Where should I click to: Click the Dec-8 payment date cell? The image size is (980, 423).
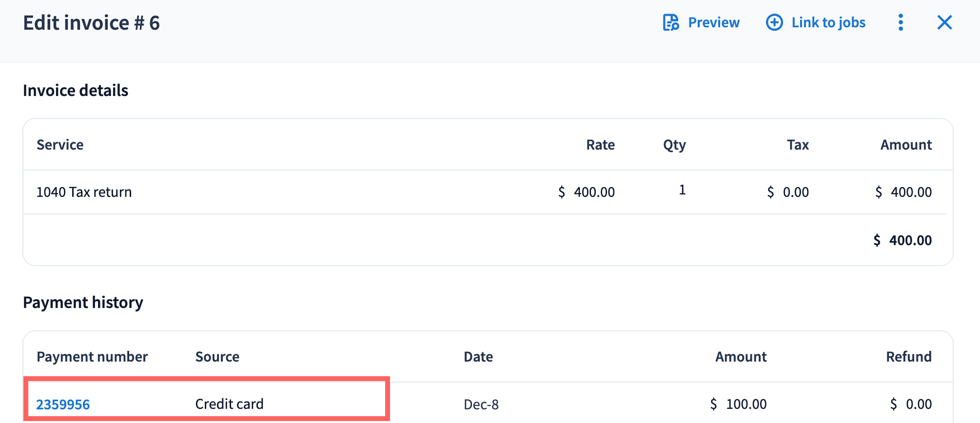coord(481,404)
